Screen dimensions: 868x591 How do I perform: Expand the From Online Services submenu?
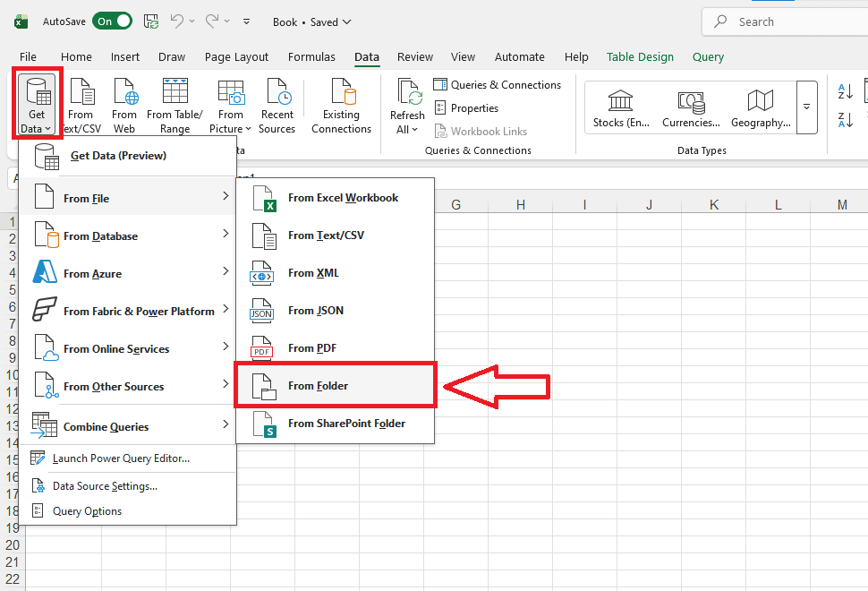(x=128, y=349)
